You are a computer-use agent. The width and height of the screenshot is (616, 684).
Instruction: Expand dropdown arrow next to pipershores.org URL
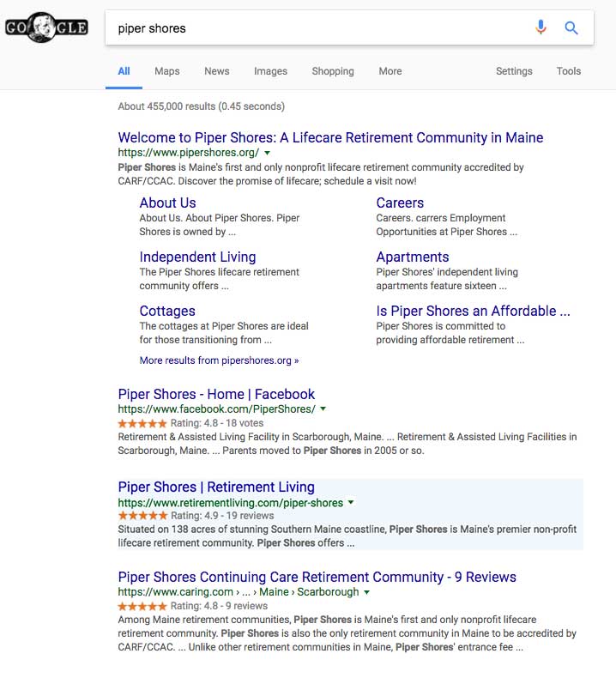point(267,153)
